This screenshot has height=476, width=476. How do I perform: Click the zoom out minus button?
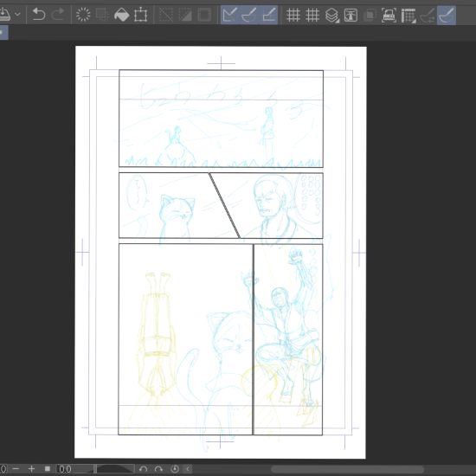[16, 469]
